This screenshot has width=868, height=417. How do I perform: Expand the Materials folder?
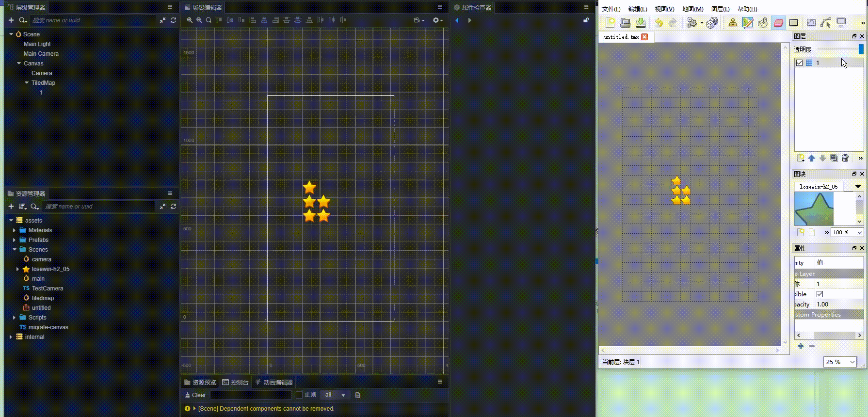[14, 230]
